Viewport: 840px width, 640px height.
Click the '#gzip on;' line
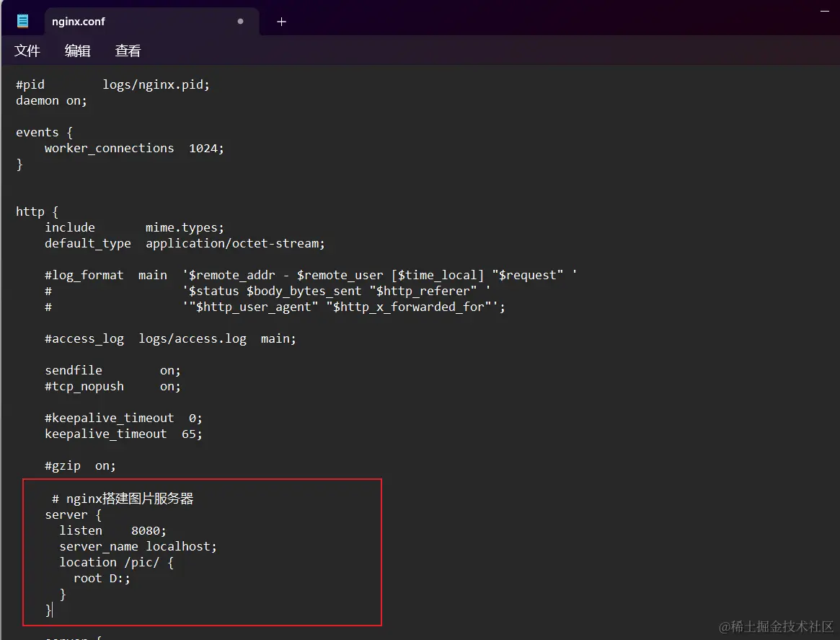(x=80, y=466)
